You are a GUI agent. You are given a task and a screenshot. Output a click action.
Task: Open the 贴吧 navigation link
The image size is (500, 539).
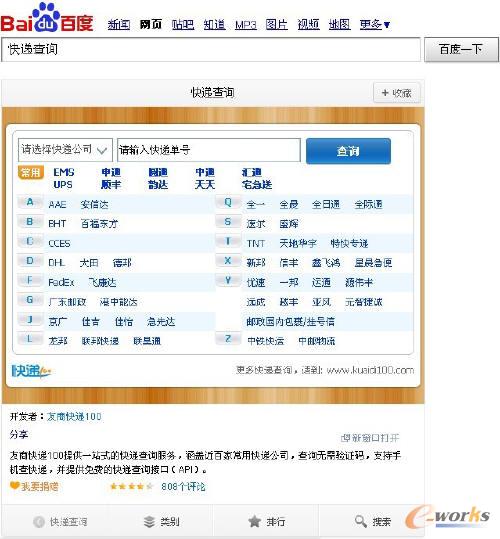tap(183, 24)
